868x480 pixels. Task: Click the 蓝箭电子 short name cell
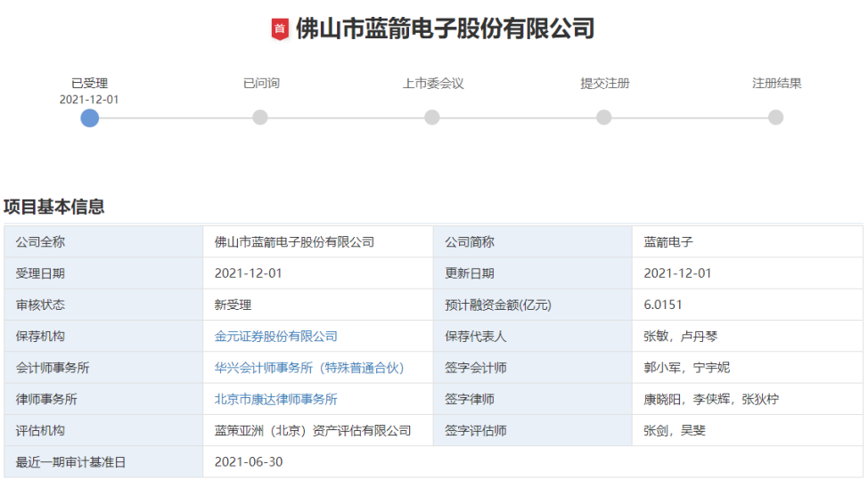point(748,241)
